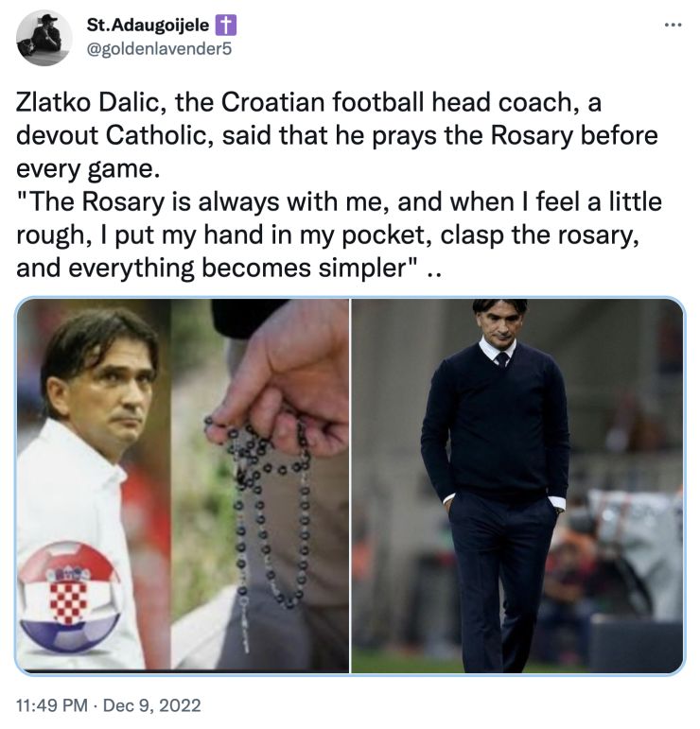Click the 11:49 PM timestamp
Screen dimensions: 700x729
pyautogui.click(x=52, y=705)
